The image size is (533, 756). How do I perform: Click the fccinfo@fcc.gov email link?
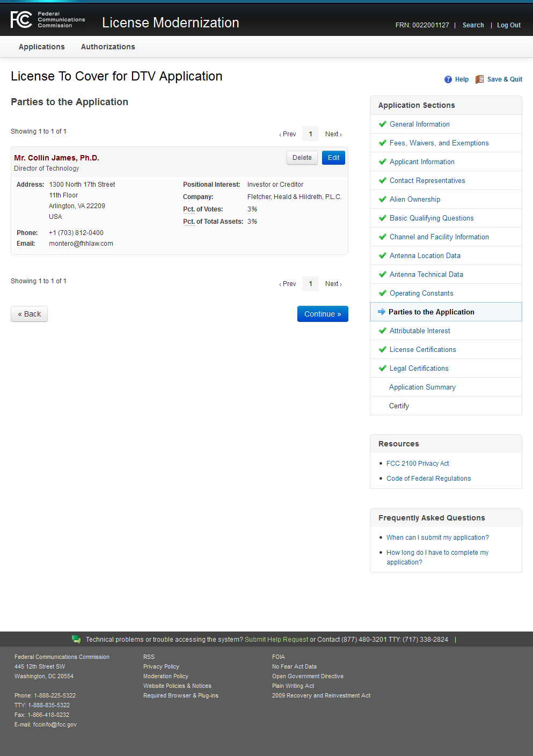coord(55,724)
